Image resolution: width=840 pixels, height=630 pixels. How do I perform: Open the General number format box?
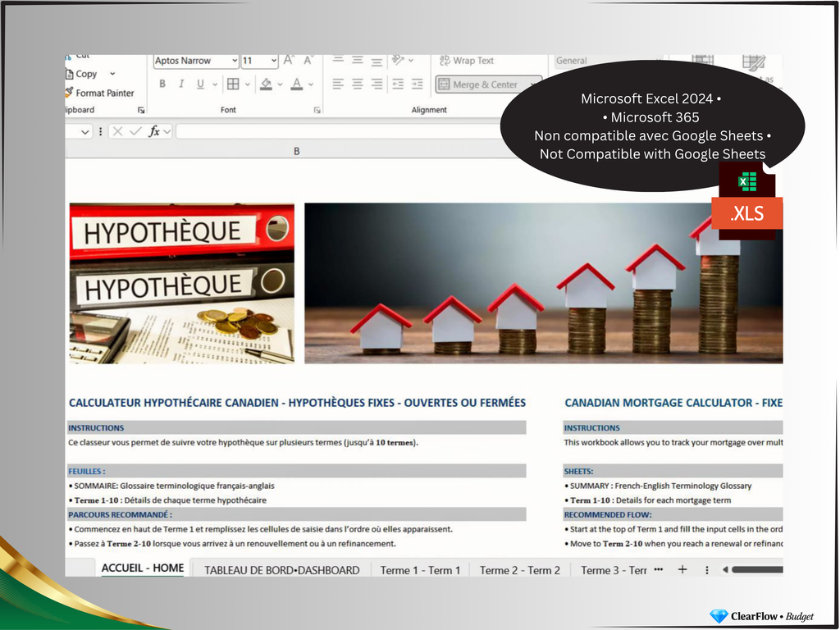[608, 61]
